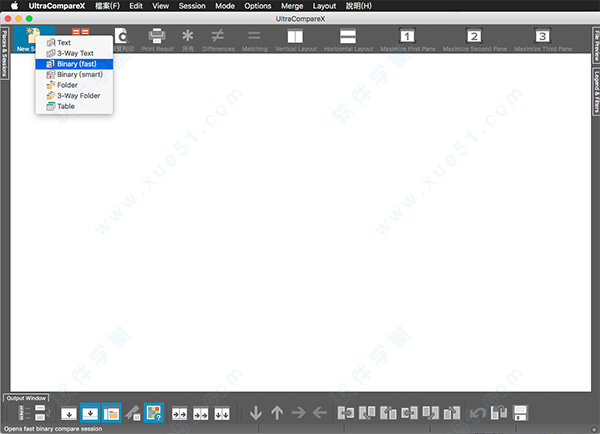Click the save floppy disk icon

520,412
